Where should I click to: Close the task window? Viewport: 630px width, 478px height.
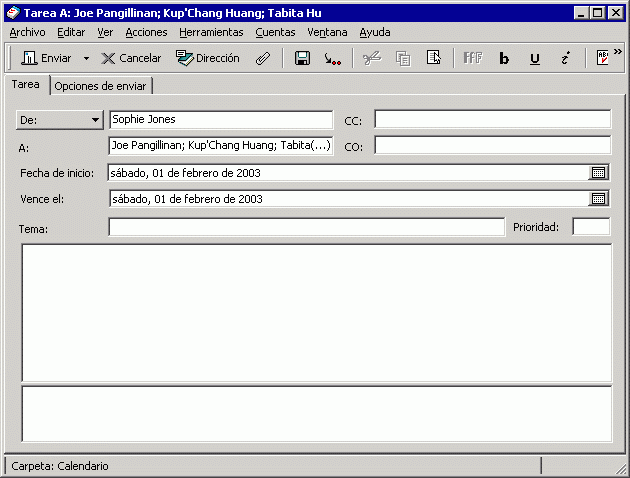pyautogui.click(x=616, y=13)
